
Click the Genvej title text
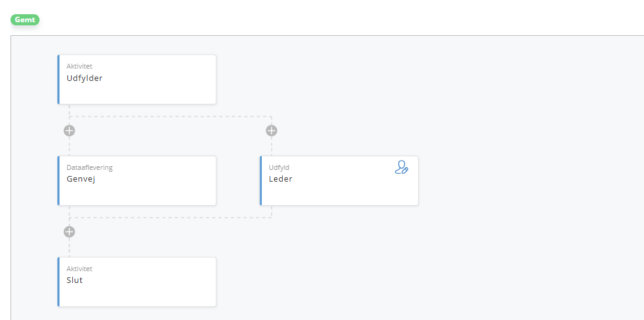[81, 179]
